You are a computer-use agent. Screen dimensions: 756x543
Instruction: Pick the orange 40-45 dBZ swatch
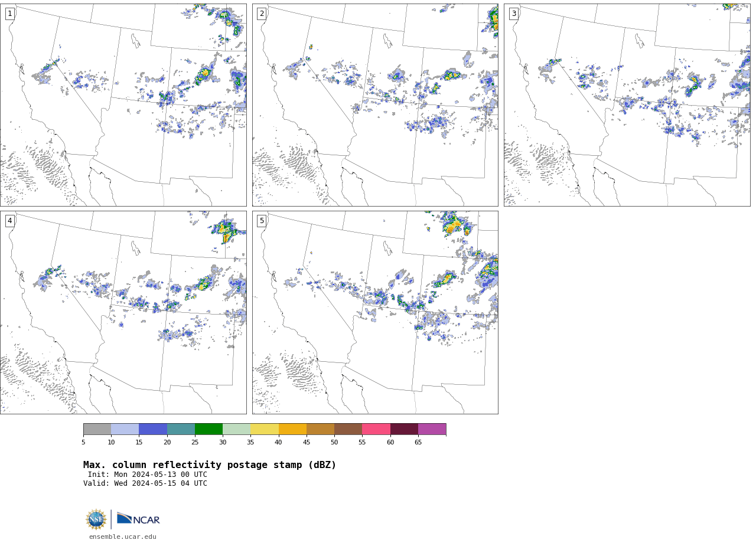292,429
